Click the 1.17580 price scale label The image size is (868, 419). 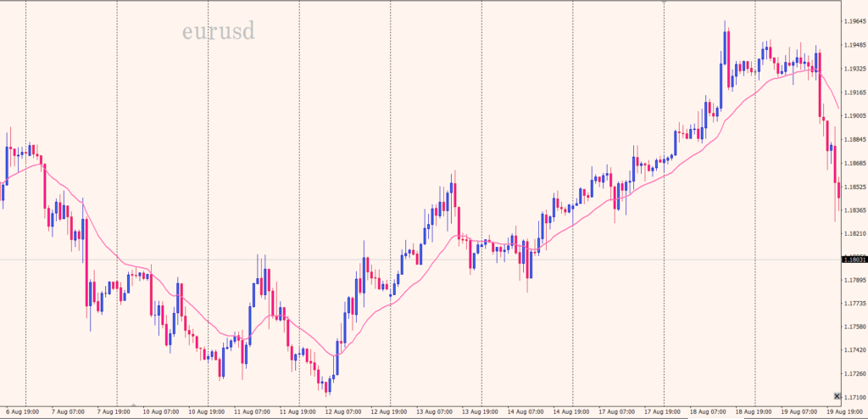pyautogui.click(x=854, y=327)
